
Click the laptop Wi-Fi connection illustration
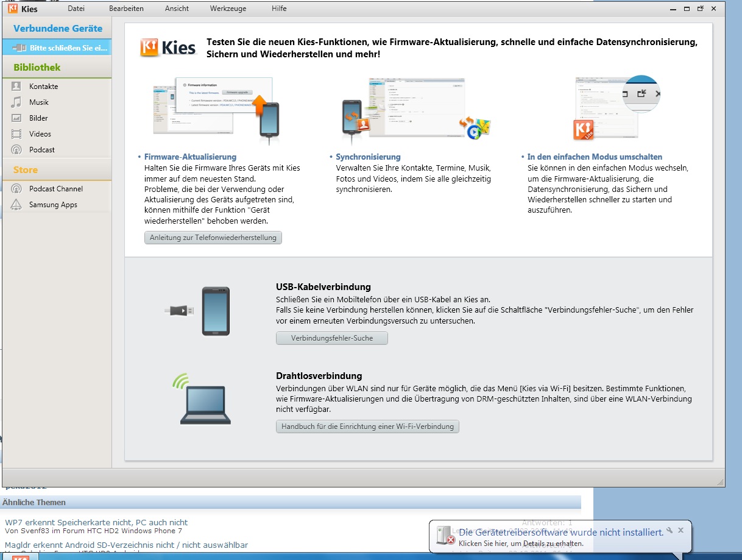click(202, 399)
